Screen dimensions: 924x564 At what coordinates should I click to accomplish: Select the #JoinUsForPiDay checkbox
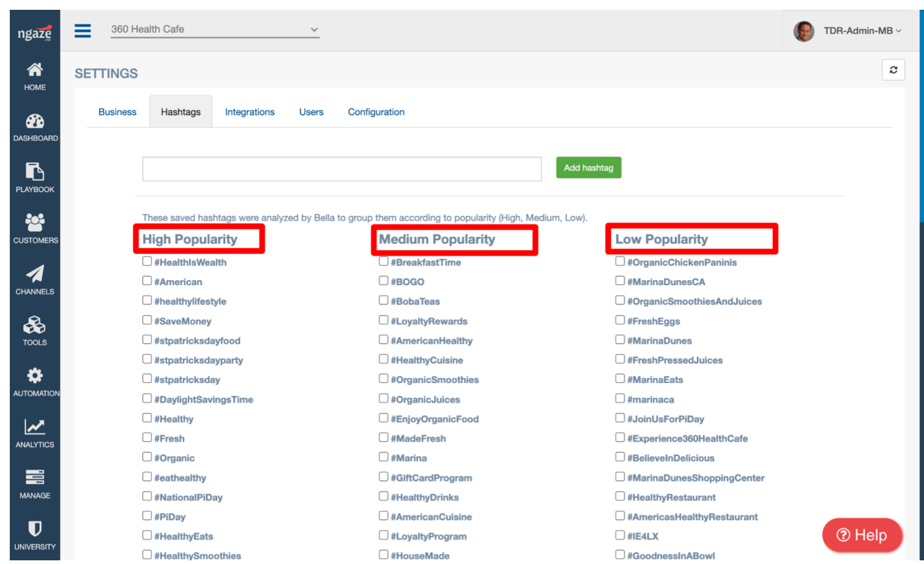tap(620, 418)
